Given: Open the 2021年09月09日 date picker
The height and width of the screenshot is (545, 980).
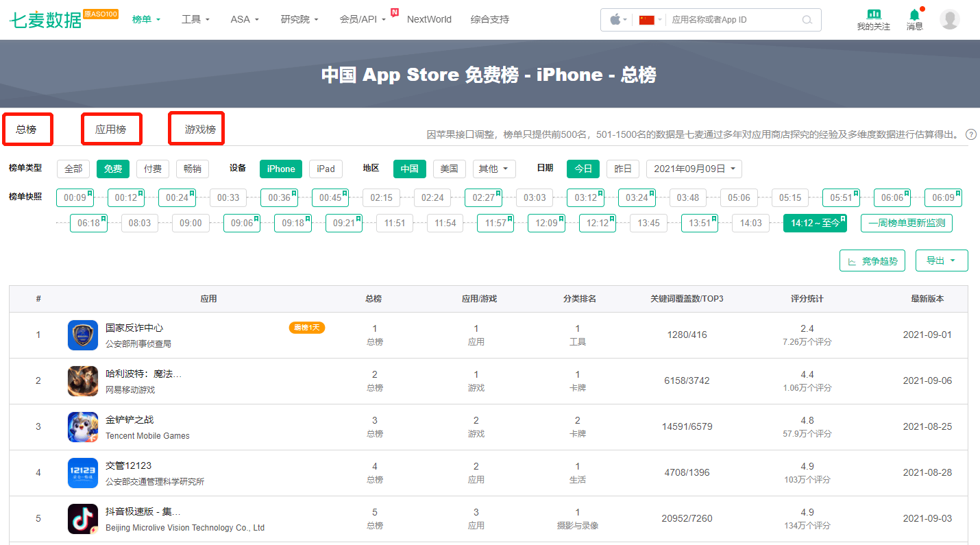Looking at the screenshot, I should click(694, 169).
